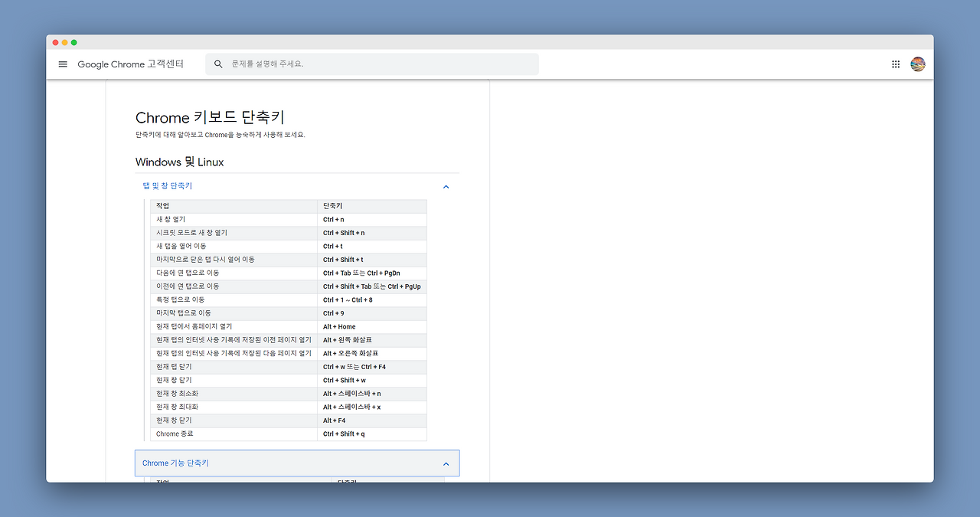Screen dimensions: 980x517
Task: Click '현재 창 최대화' cell
Action: coord(234,407)
